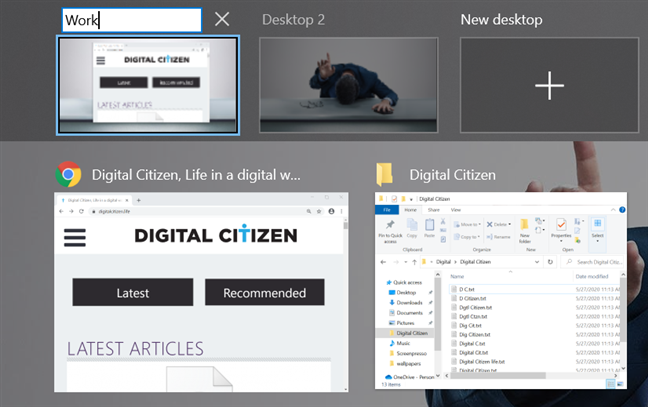The width and height of the screenshot is (648, 407).
Task: Switch to the Work desktop thumbnail
Action: point(148,85)
